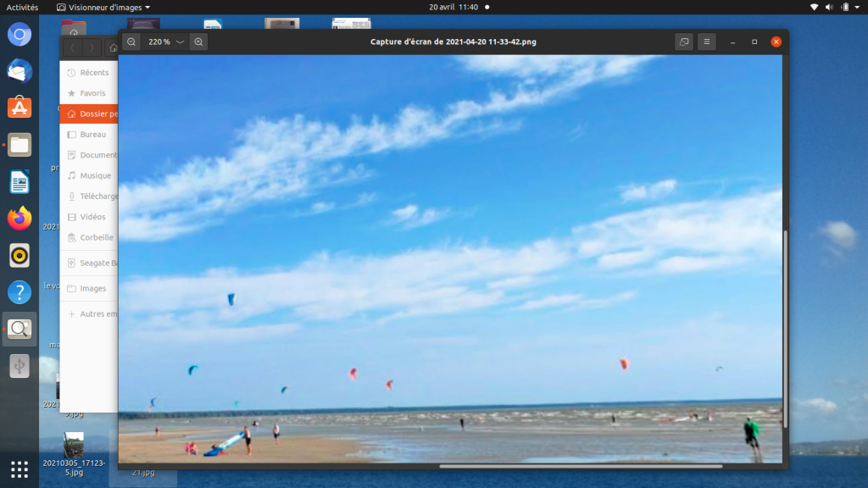Click Activités in the top bar

click(22, 7)
